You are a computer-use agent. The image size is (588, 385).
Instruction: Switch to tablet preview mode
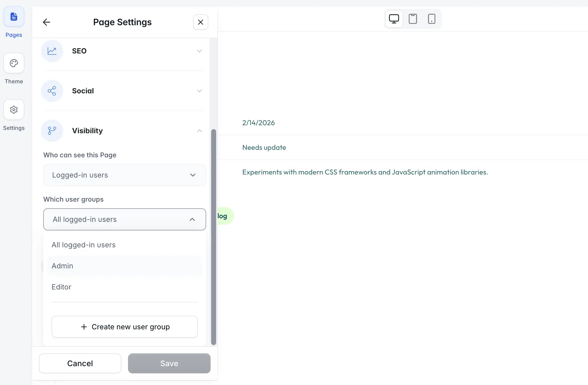point(413,19)
